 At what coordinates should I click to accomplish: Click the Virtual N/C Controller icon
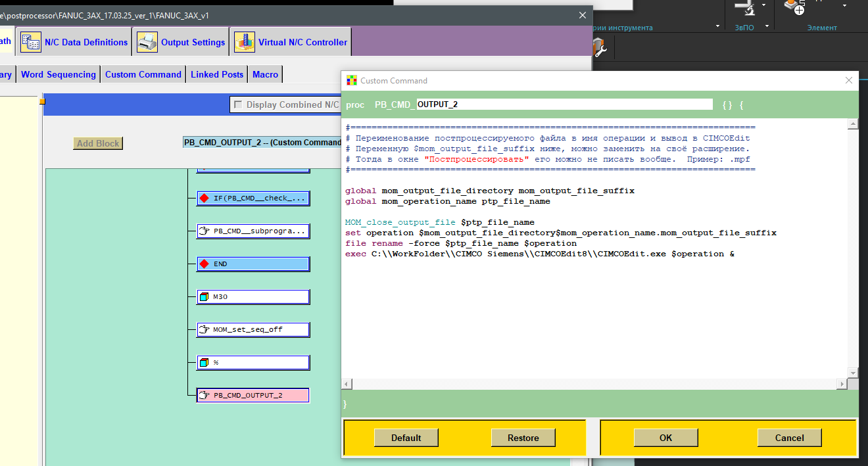click(x=245, y=42)
